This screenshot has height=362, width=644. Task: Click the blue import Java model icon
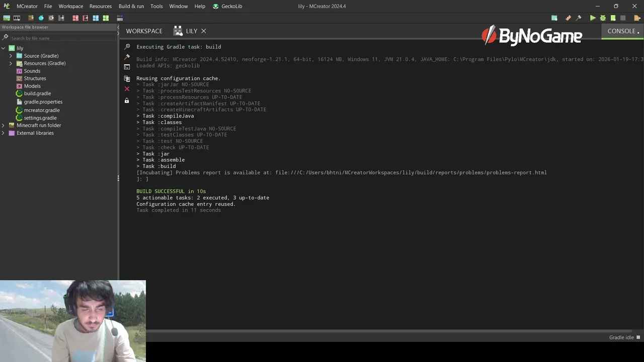click(96, 18)
